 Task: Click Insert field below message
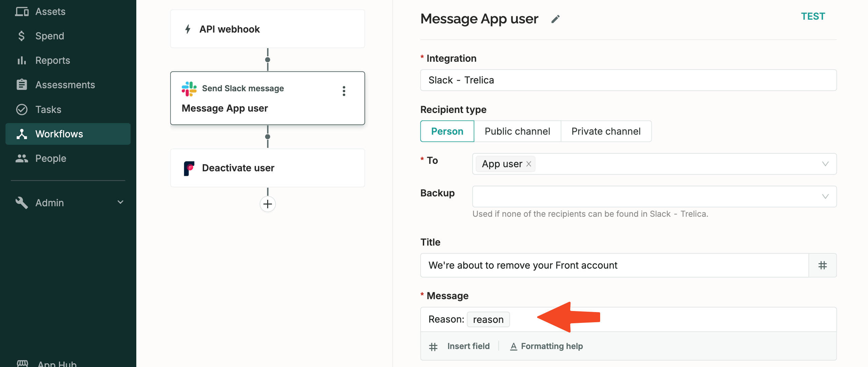[468, 346]
